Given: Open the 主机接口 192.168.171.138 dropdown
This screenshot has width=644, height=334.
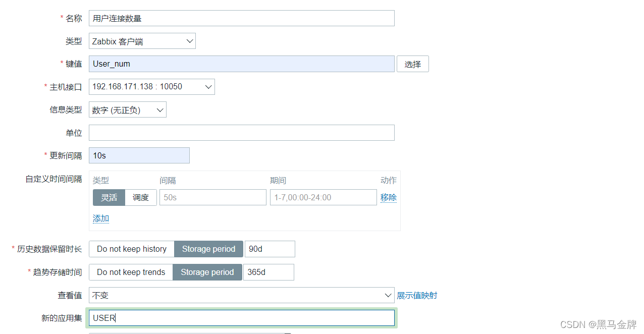Looking at the screenshot, I should click(151, 87).
